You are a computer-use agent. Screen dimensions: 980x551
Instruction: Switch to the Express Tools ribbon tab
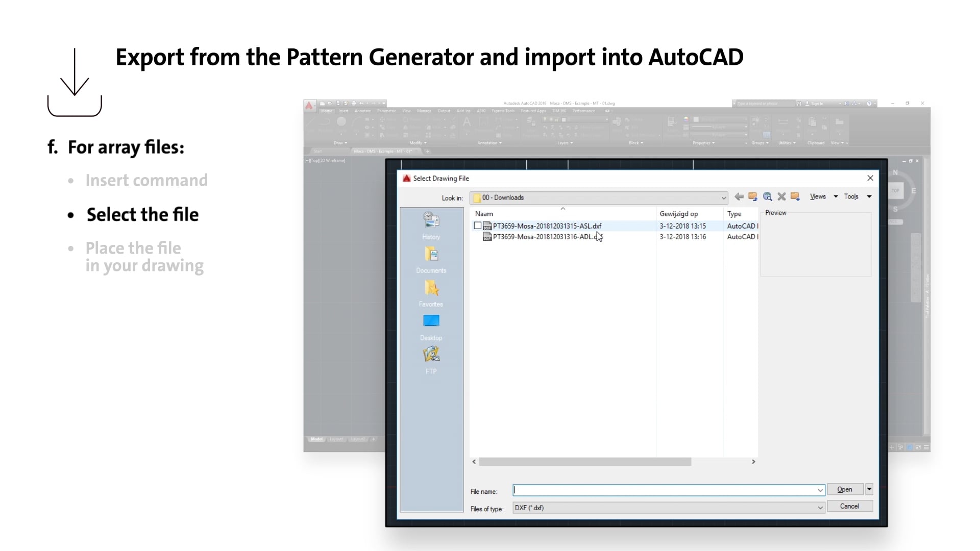503,111
